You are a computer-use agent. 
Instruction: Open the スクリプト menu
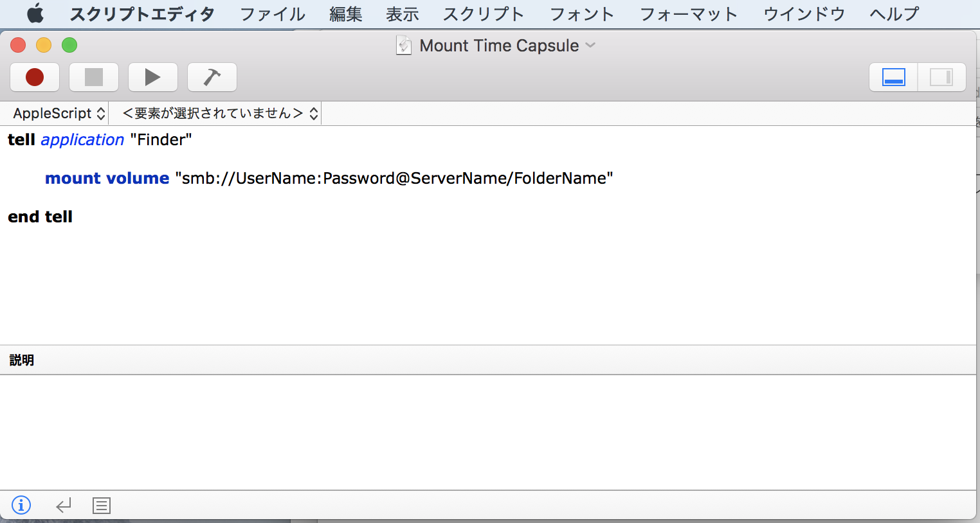pyautogui.click(x=484, y=14)
